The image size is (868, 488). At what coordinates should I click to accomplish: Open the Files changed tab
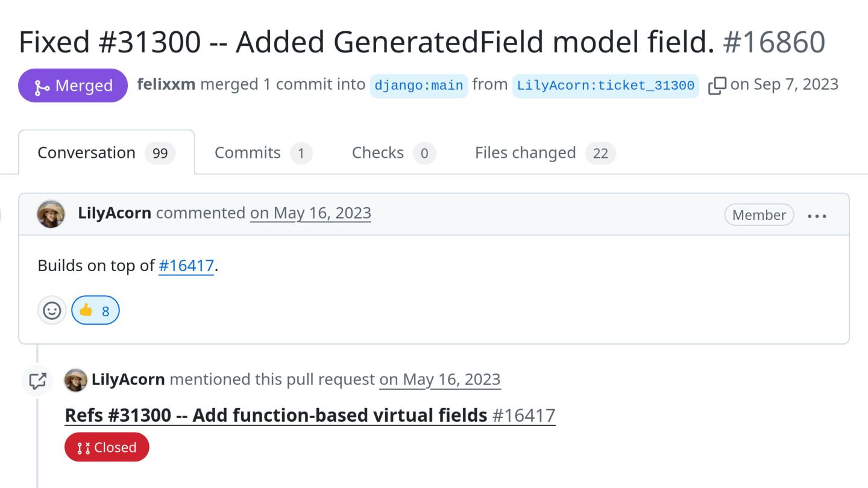click(545, 153)
